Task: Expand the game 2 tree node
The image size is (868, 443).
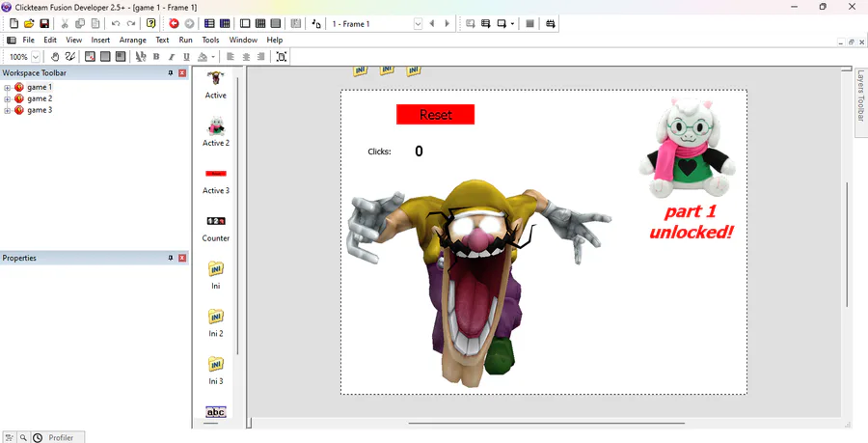Action: pyautogui.click(x=7, y=99)
